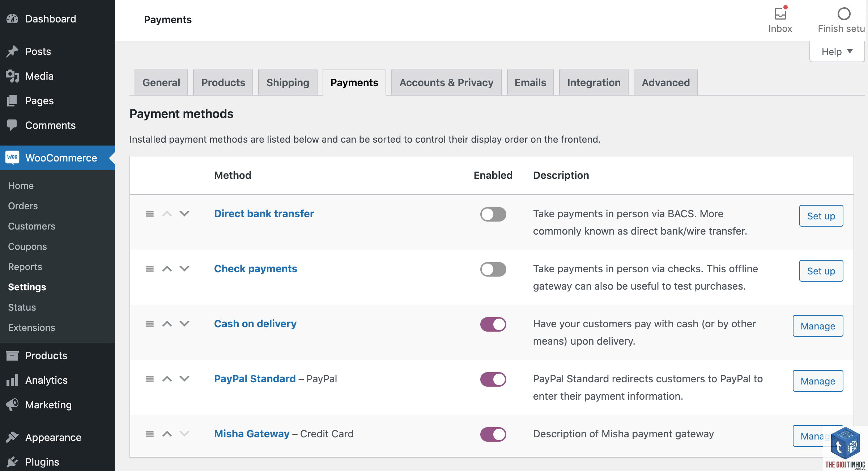Manage PayPal Standard settings
Screen dimensions: 868x471
coord(818,381)
